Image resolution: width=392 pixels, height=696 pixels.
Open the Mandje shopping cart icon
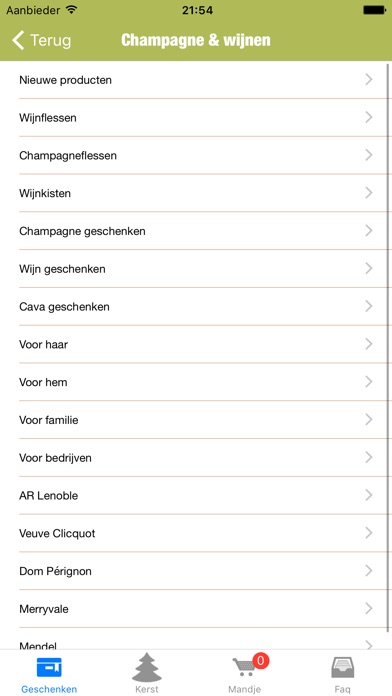point(244,667)
